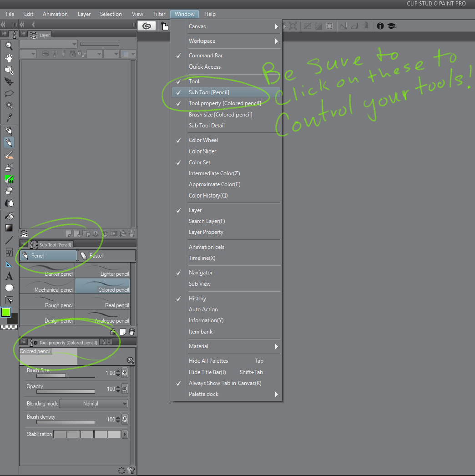This screenshot has width=475, height=476.
Task: Click the Opacity slider bar
Action: pos(66,392)
